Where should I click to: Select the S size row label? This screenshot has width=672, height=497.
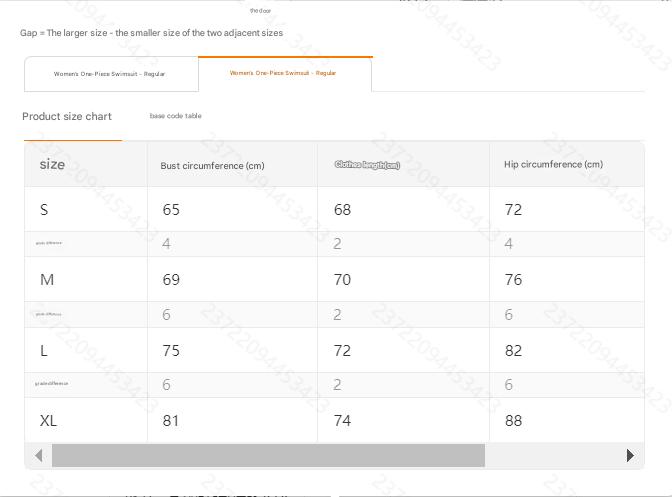(x=44, y=210)
